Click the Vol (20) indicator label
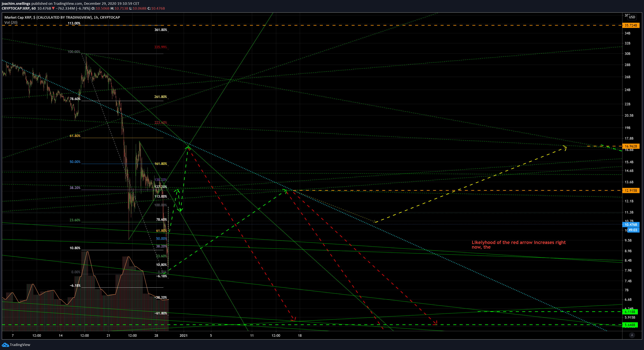 tap(11, 22)
